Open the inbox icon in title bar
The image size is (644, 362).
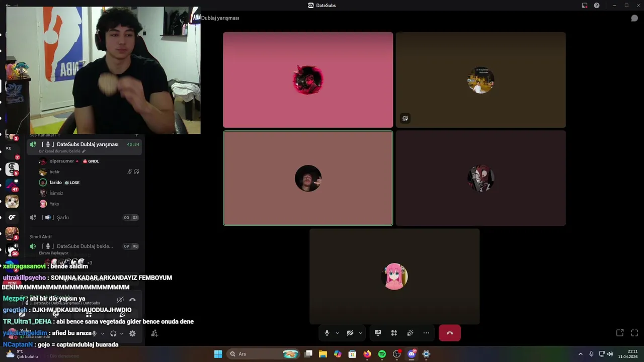(585, 6)
